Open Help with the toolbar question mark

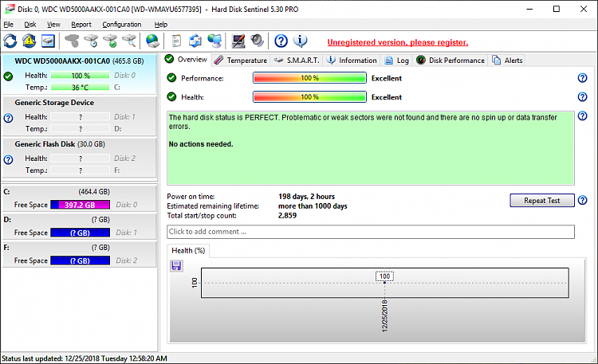click(x=281, y=41)
